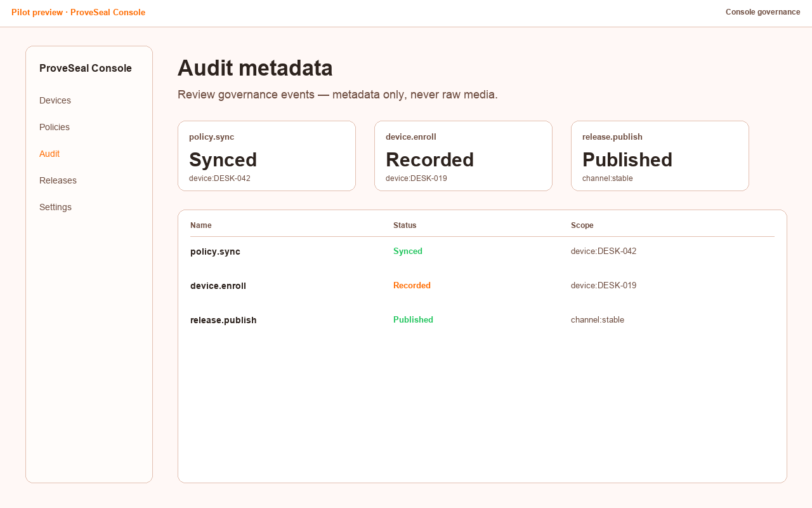
Task: Select the Audit sidebar item
Action: (x=49, y=154)
